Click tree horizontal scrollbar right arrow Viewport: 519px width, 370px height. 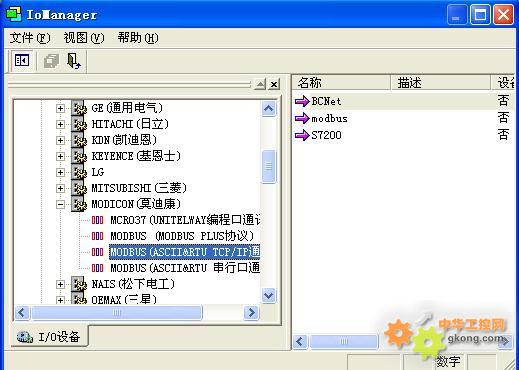pyautogui.click(x=251, y=313)
